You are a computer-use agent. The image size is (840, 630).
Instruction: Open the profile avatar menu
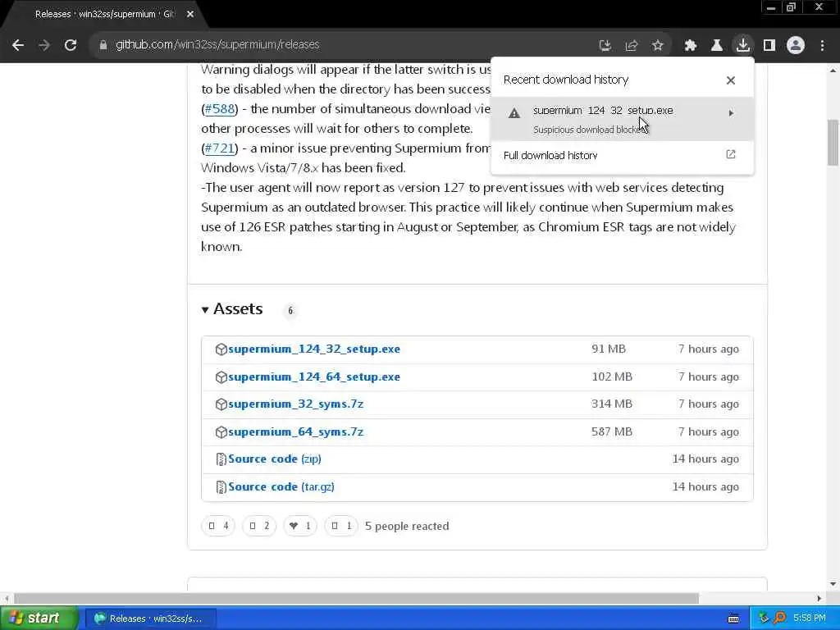click(796, 45)
